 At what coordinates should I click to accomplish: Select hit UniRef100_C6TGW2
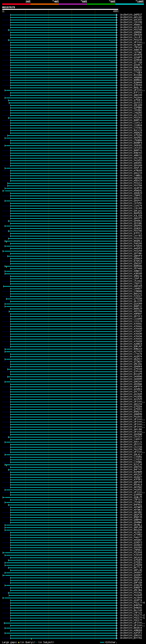point(131,52)
